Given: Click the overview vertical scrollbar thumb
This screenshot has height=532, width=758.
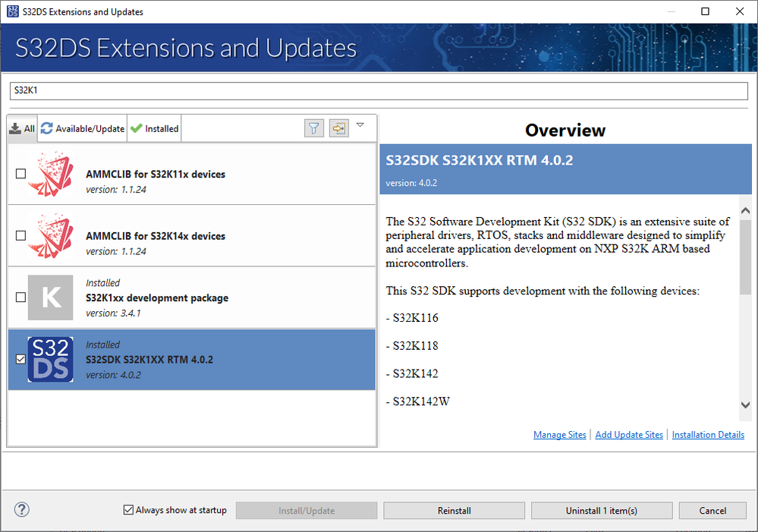Looking at the screenshot, I should tap(745, 257).
